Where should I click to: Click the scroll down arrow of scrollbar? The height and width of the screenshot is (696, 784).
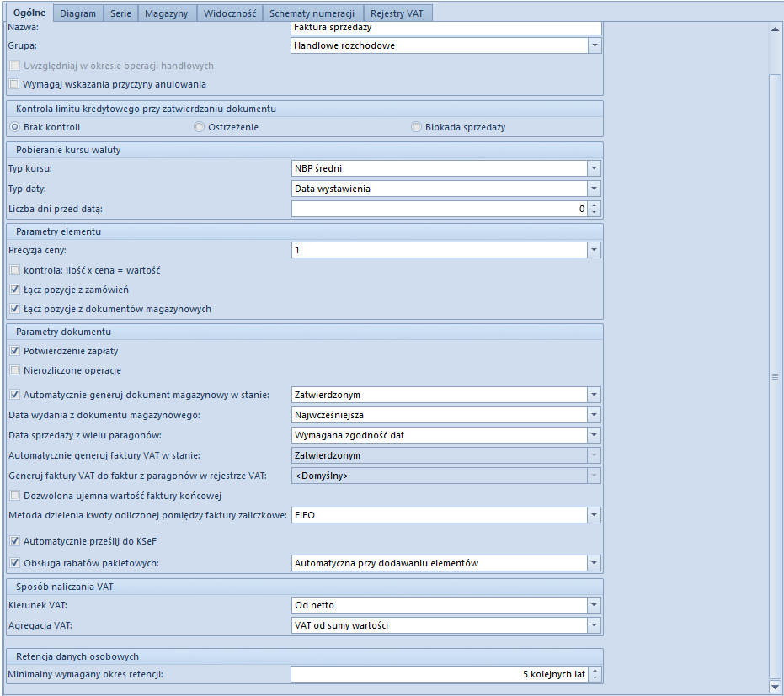pos(775,687)
